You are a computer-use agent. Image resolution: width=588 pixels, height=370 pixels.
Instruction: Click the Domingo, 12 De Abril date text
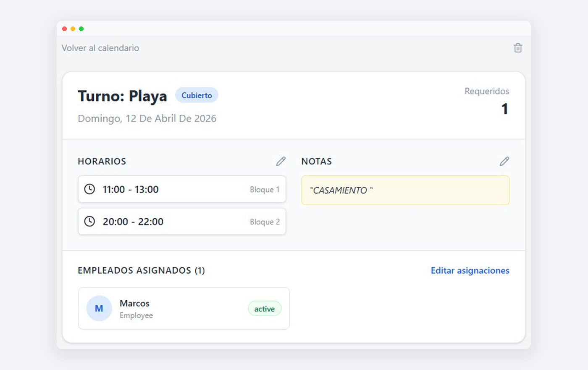(147, 119)
